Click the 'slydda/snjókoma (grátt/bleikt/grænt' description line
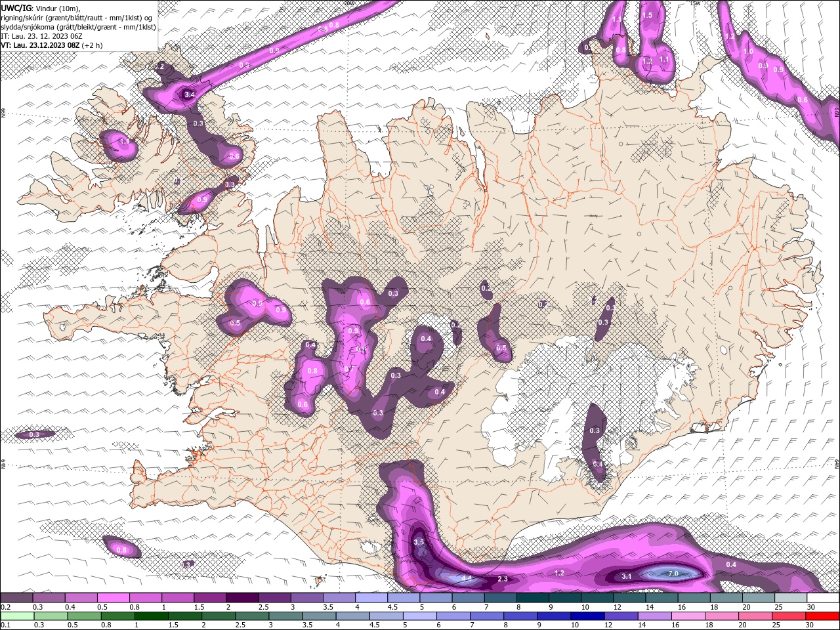This screenshot has height=630, width=840. pos(79,27)
